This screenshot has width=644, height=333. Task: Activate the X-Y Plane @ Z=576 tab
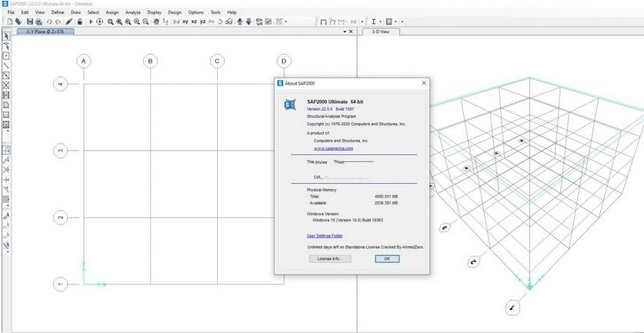45,32
